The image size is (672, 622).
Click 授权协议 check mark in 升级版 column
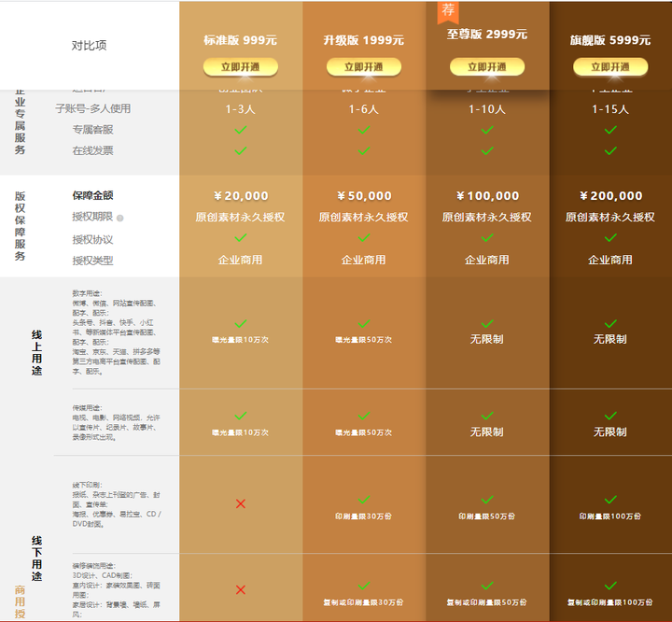click(364, 237)
